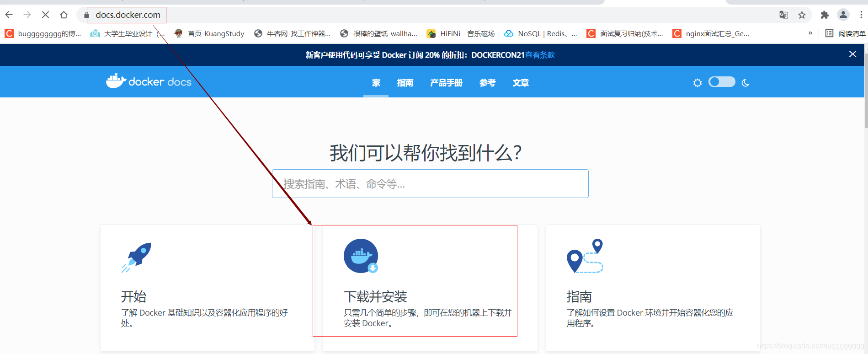Open the HiFiNi 音乐磁场 bookmark
The image size is (868, 354).
(x=461, y=33)
